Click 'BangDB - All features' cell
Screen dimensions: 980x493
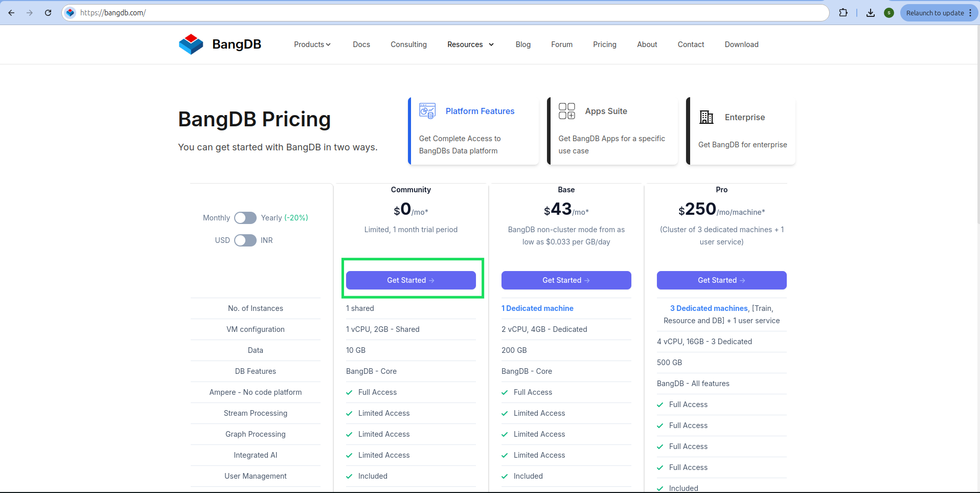coord(693,384)
